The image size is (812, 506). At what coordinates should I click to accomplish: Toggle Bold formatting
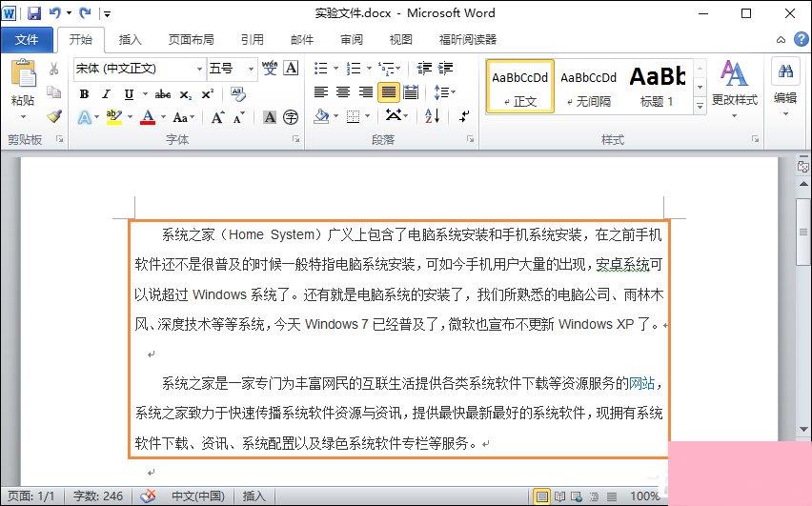[x=85, y=93]
